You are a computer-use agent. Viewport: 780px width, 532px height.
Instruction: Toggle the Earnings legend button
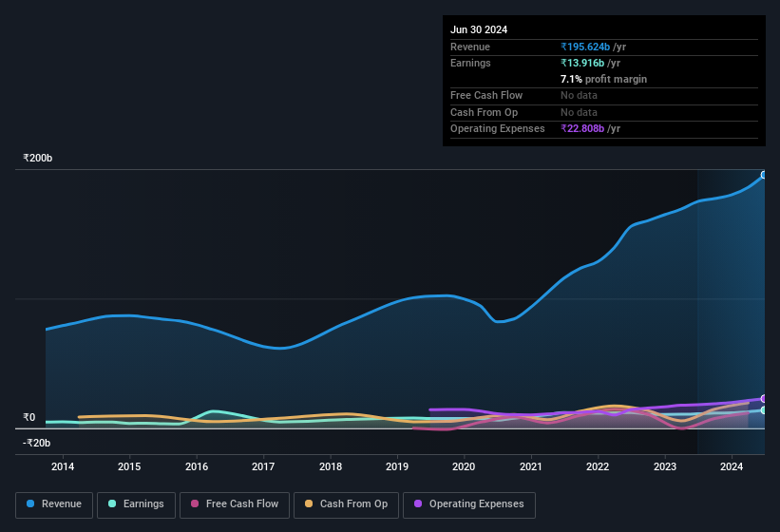(136, 504)
